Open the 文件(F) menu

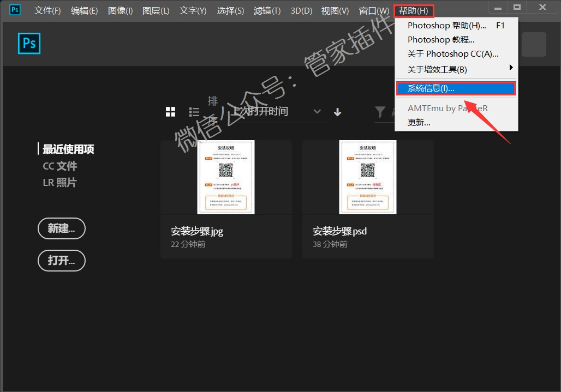click(47, 11)
